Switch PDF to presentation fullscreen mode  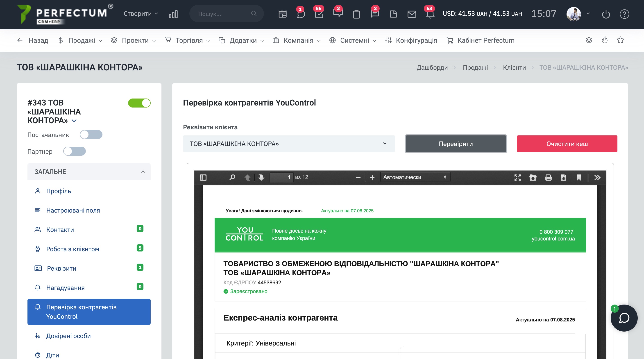[x=517, y=177]
